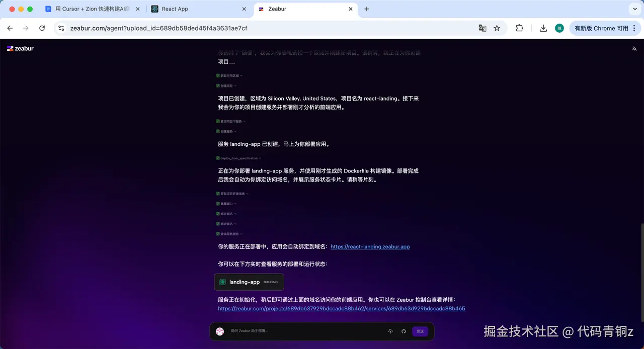644x349 pixels.
Task: Switch to the Cursor + Zion tab
Action: 93,9
